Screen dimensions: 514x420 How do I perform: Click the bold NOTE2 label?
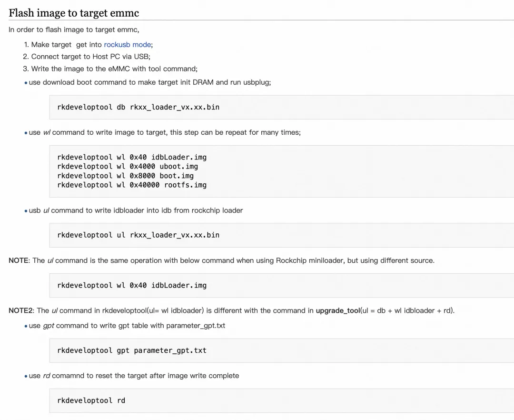pos(21,310)
